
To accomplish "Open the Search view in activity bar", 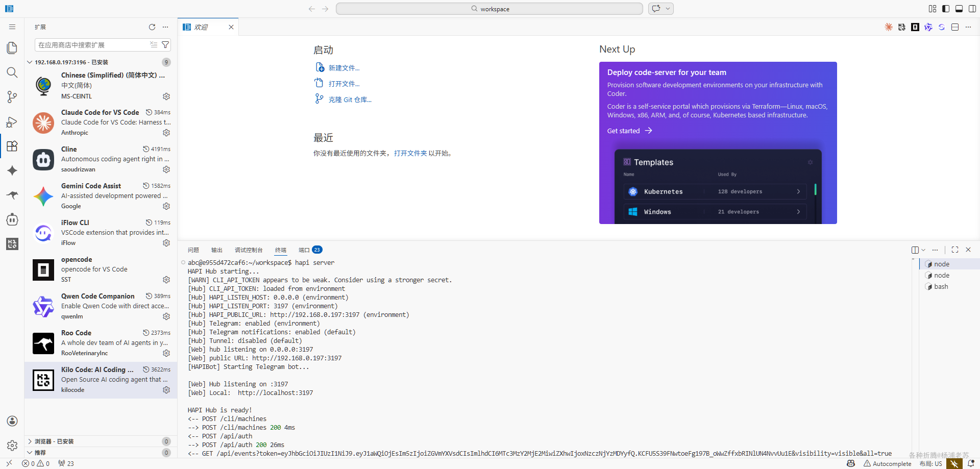I will tap(12, 72).
